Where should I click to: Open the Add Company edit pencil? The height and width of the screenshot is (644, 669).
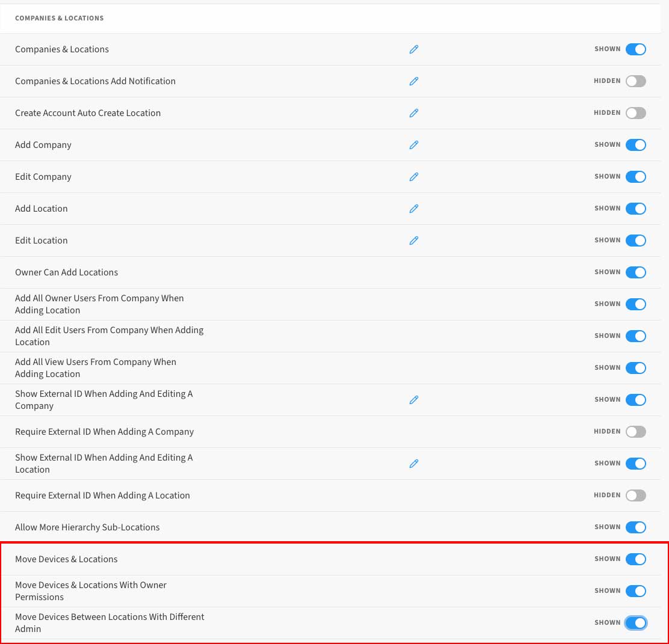point(414,145)
